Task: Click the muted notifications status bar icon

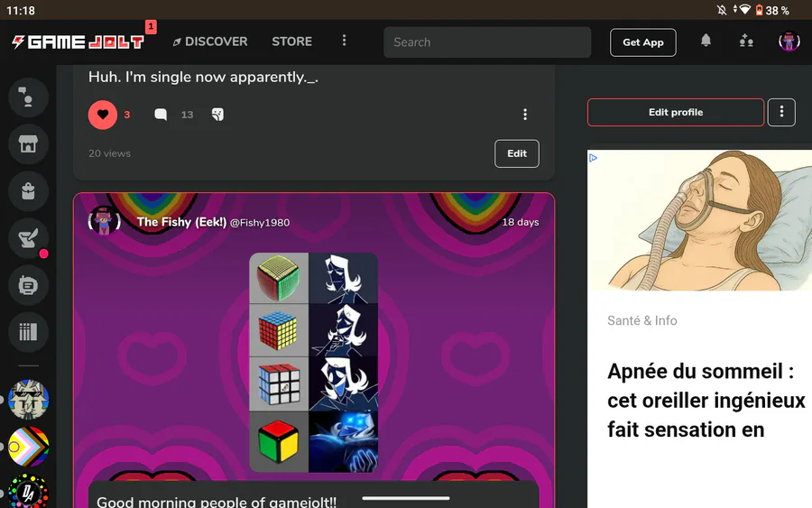Action: coord(722,10)
